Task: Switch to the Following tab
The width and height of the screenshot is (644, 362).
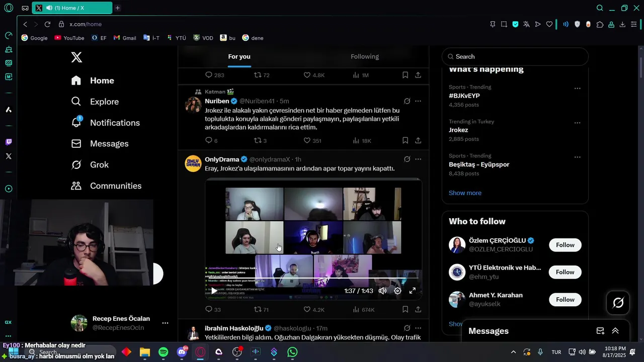Action: pyautogui.click(x=365, y=57)
